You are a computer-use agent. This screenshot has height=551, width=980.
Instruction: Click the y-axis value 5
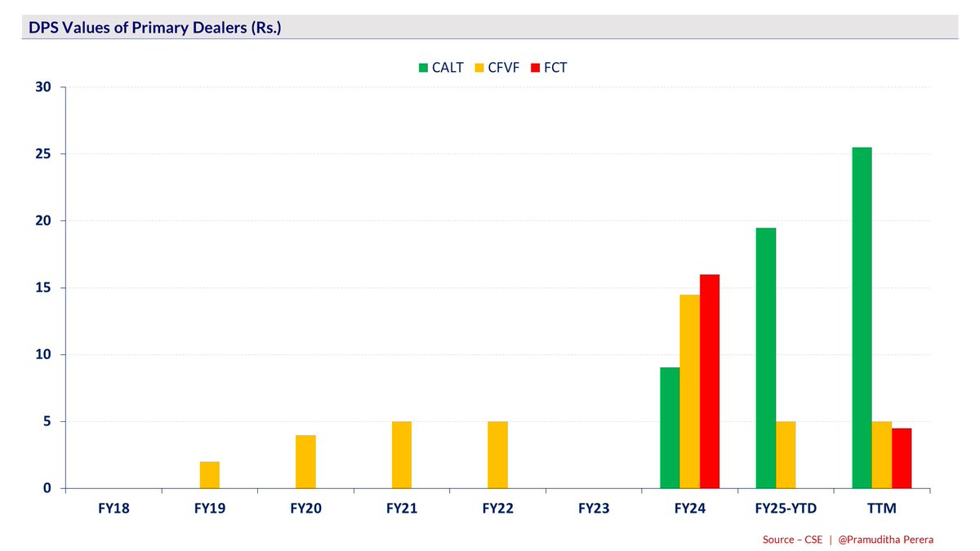pyautogui.click(x=48, y=422)
